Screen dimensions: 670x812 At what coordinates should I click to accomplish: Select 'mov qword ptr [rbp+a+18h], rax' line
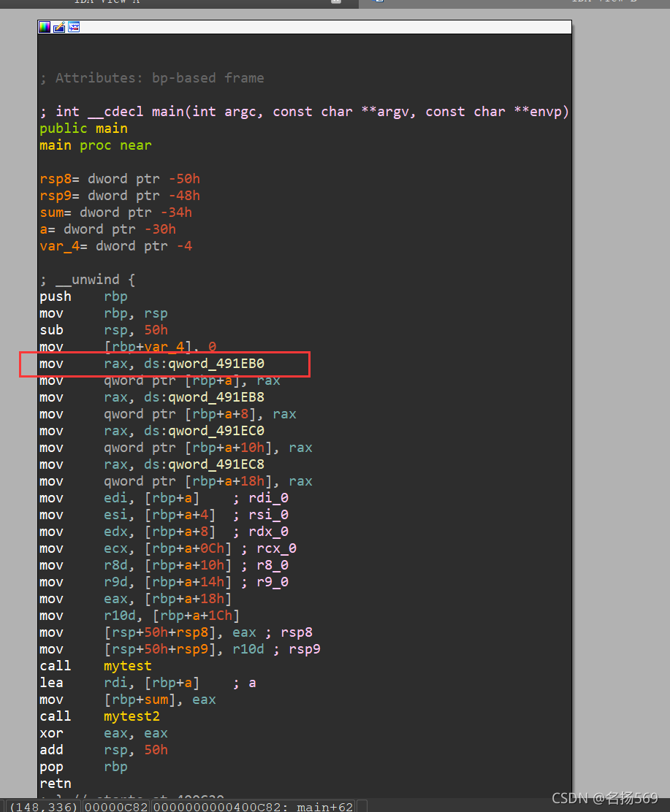[176, 482]
